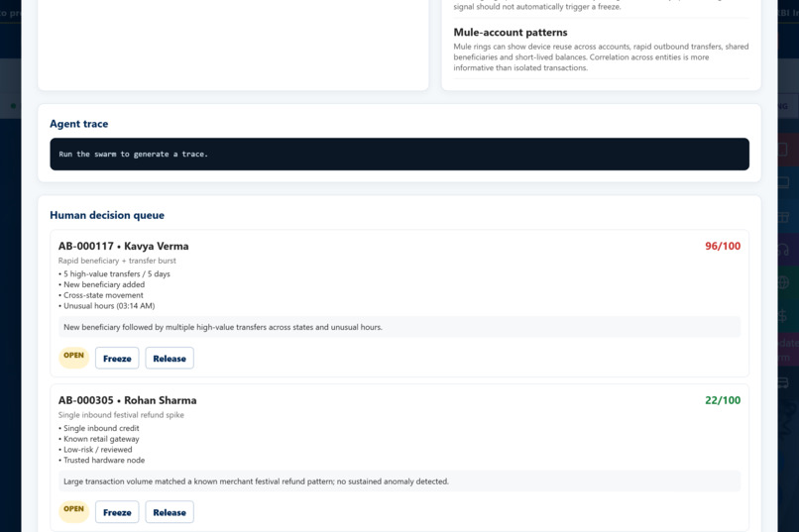Click 'Single inbound festival refund spike' subtitle
Viewport: 799px width, 532px height.
point(121,415)
